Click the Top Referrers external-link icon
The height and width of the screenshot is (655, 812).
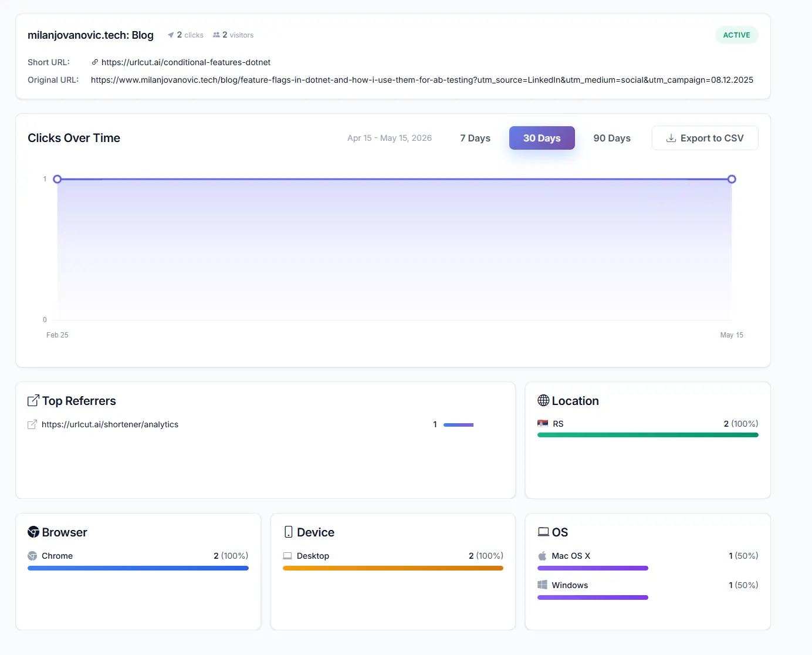click(33, 401)
